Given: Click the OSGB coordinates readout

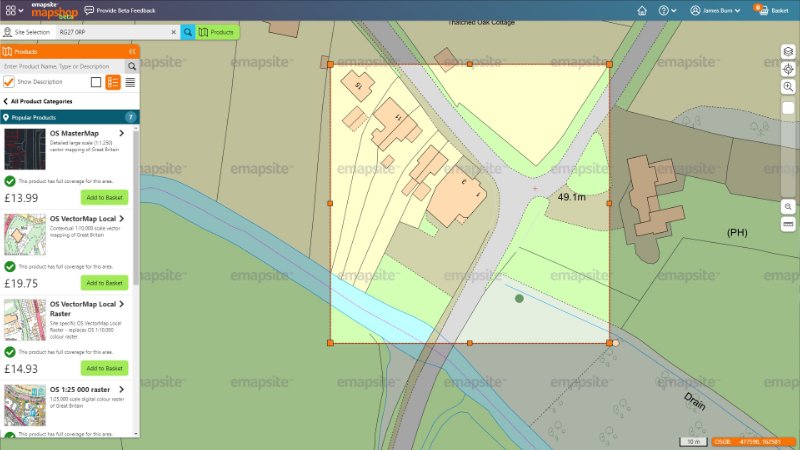Looking at the screenshot, I should click(754, 441).
